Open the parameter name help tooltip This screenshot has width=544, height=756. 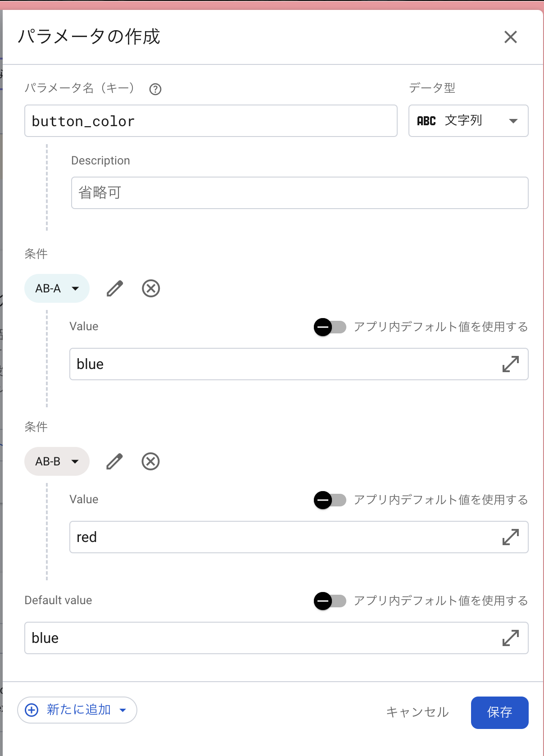pos(155,89)
